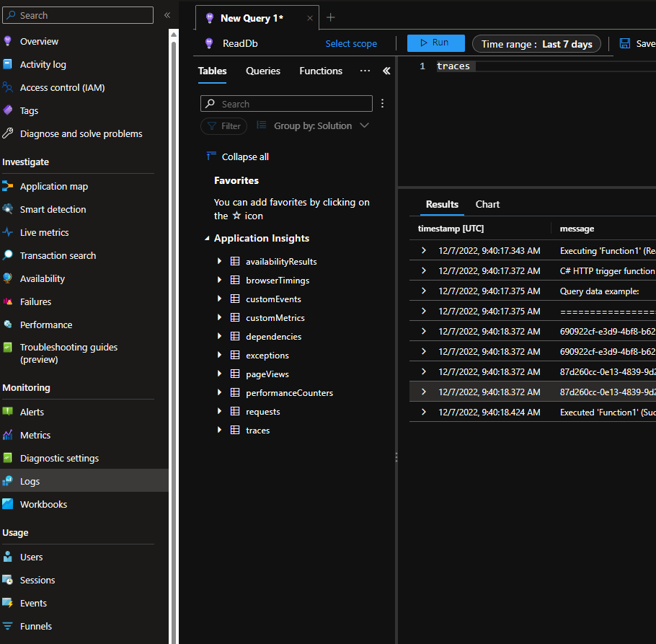Expand the browserTimings table
The image size is (656, 644).
click(219, 280)
